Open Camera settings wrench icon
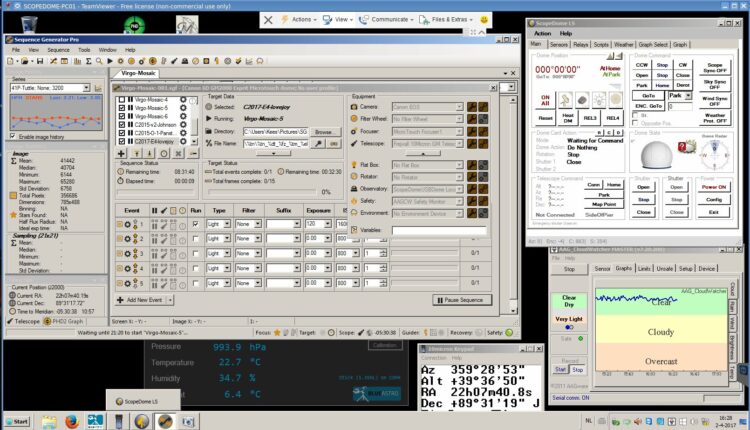750x430 pixels. 472,107
